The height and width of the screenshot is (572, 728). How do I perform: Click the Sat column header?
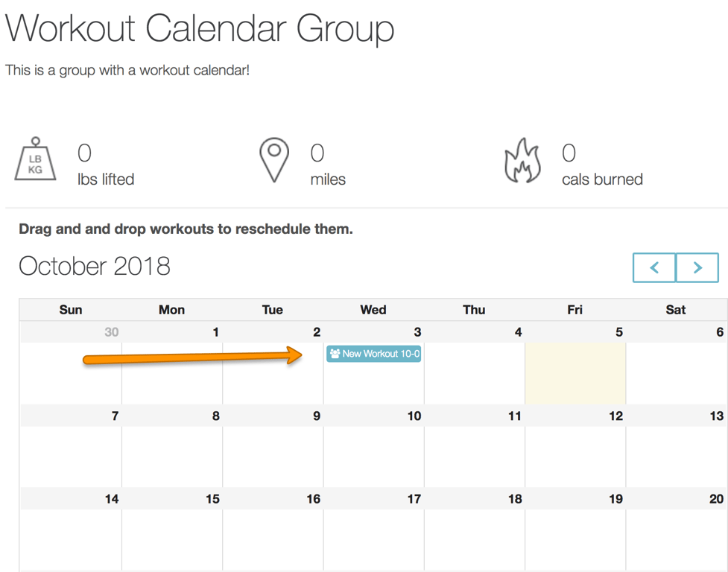(675, 310)
